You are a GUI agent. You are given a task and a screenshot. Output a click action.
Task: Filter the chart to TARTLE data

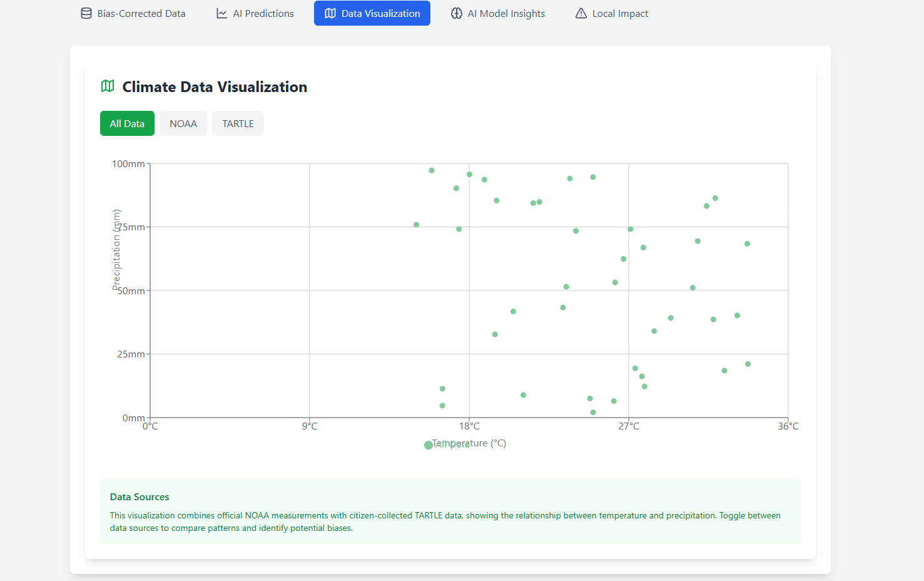click(238, 123)
